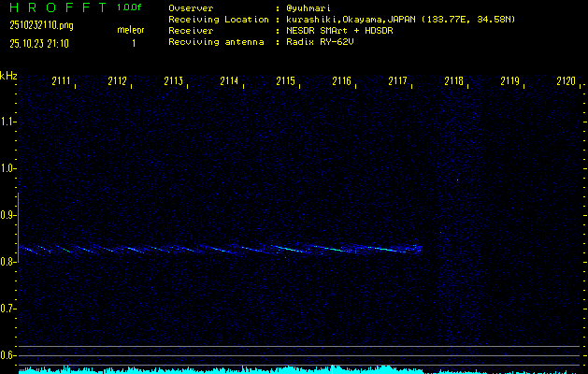Click the 1.0 frequency axis label
588x374 pixels.
[x=9, y=168]
